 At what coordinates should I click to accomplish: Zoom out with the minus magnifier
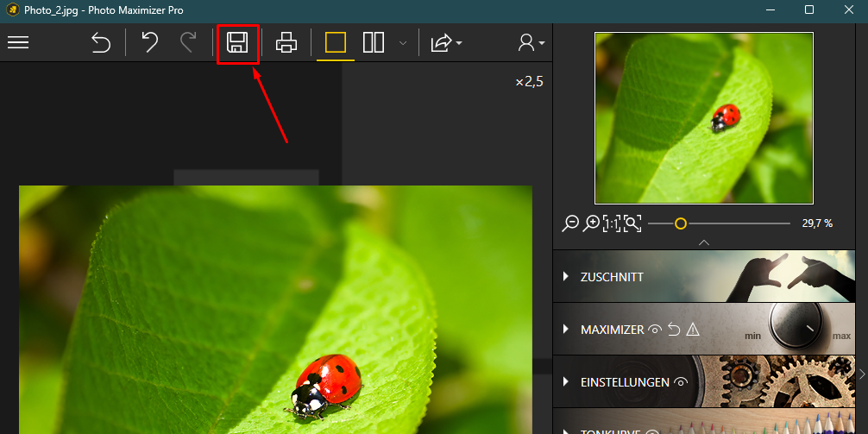(x=569, y=223)
